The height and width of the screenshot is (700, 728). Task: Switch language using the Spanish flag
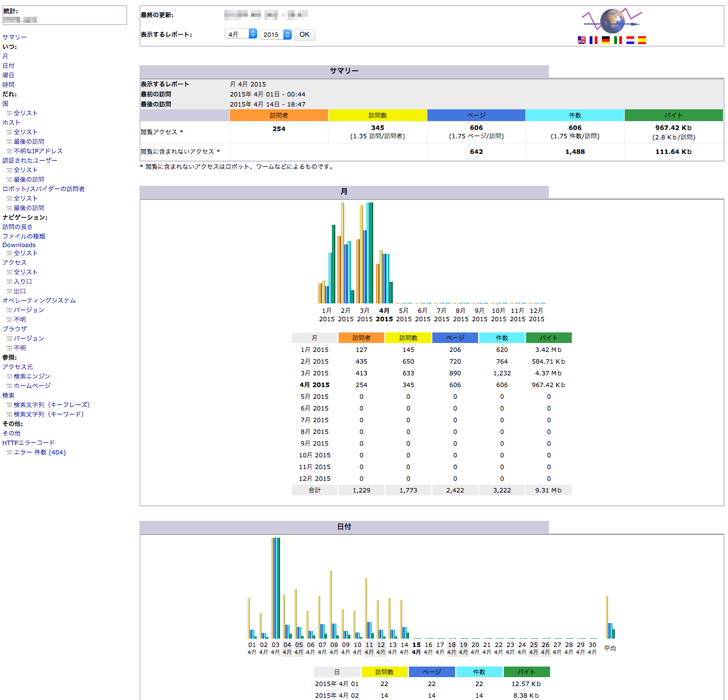point(642,40)
